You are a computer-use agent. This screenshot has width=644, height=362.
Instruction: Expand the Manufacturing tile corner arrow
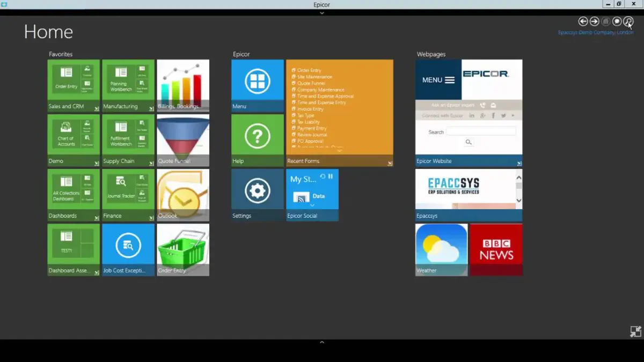[x=152, y=109]
